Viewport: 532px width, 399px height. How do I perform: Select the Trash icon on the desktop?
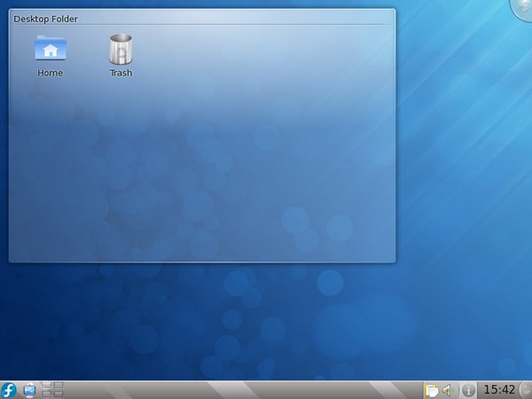[x=121, y=49]
